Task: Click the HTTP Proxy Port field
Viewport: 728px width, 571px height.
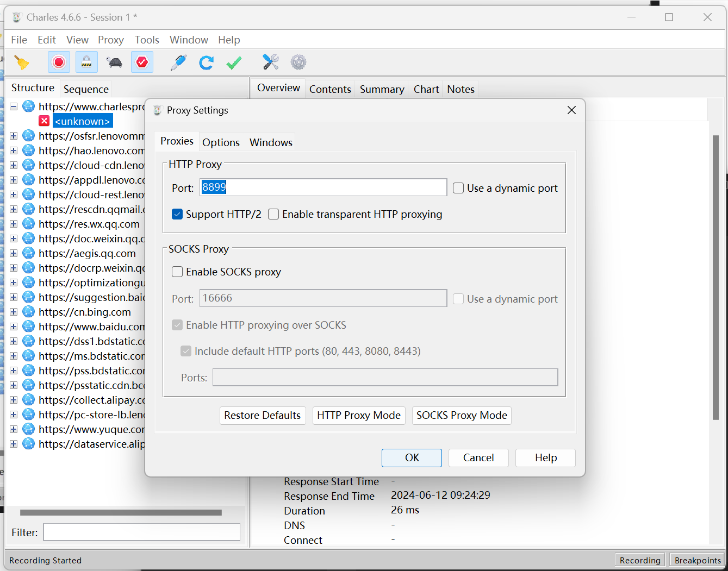Action: (x=323, y=187)
